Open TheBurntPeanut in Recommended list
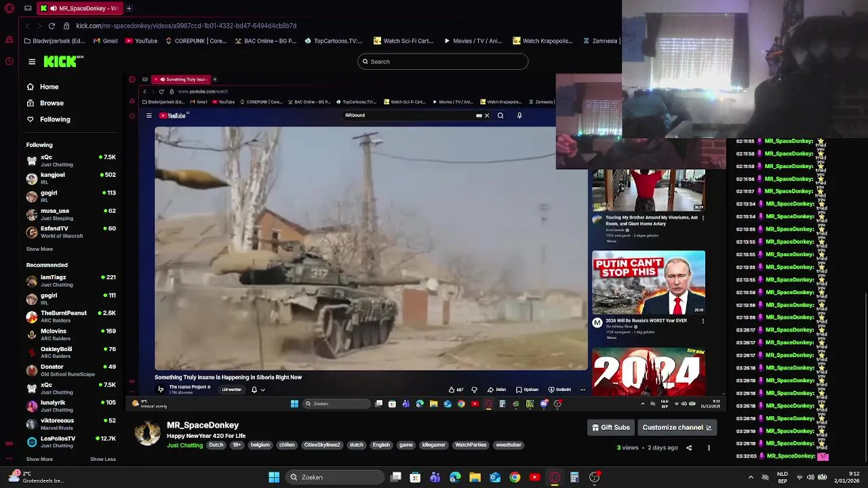This screenshot has width=868, height=488. pyautogui.click(x=71, y=317)
